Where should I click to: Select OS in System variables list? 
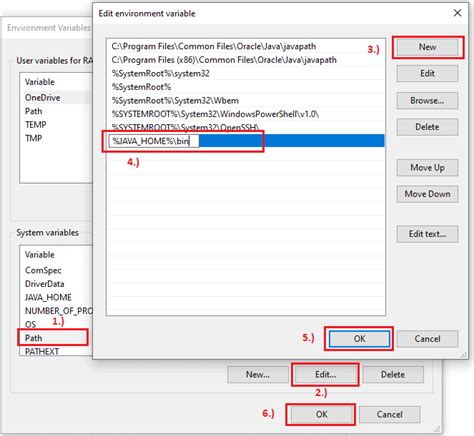point(56,324)
